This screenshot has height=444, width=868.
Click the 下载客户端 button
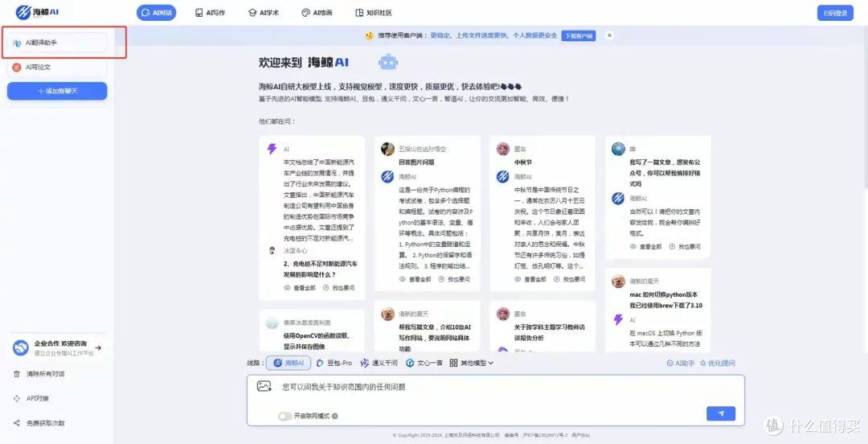[x=579, y=35]
